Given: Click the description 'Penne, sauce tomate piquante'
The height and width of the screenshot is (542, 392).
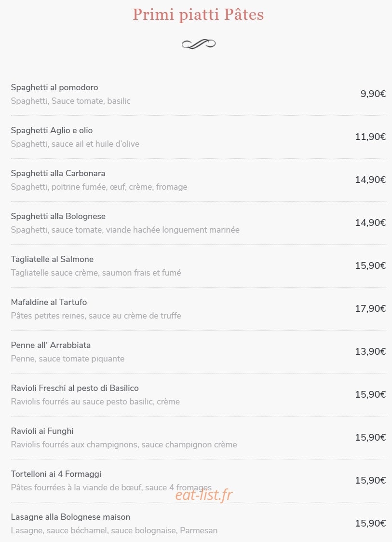Looking at the screenshot, I should (x=68, y=359).
